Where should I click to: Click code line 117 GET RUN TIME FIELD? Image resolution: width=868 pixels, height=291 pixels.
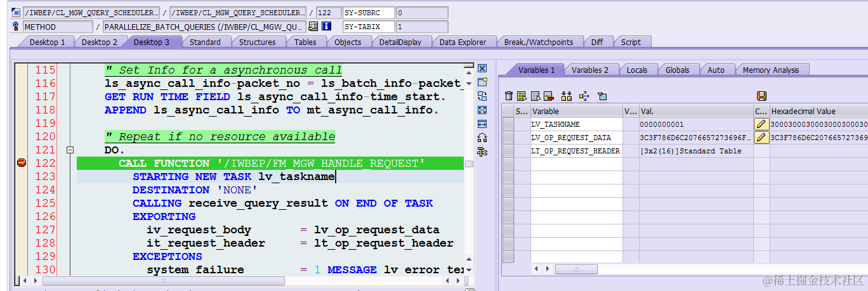tap(275, 96)
